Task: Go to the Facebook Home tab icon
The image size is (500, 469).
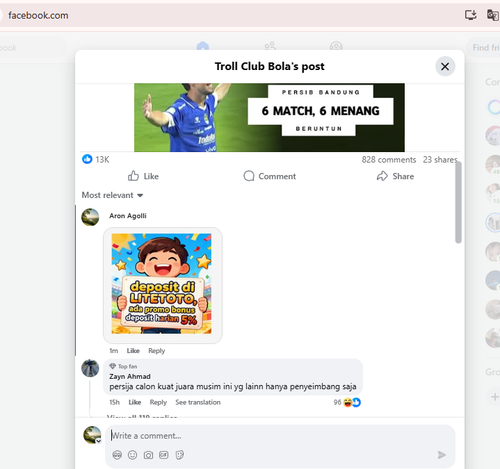Action: click(203, 46)
